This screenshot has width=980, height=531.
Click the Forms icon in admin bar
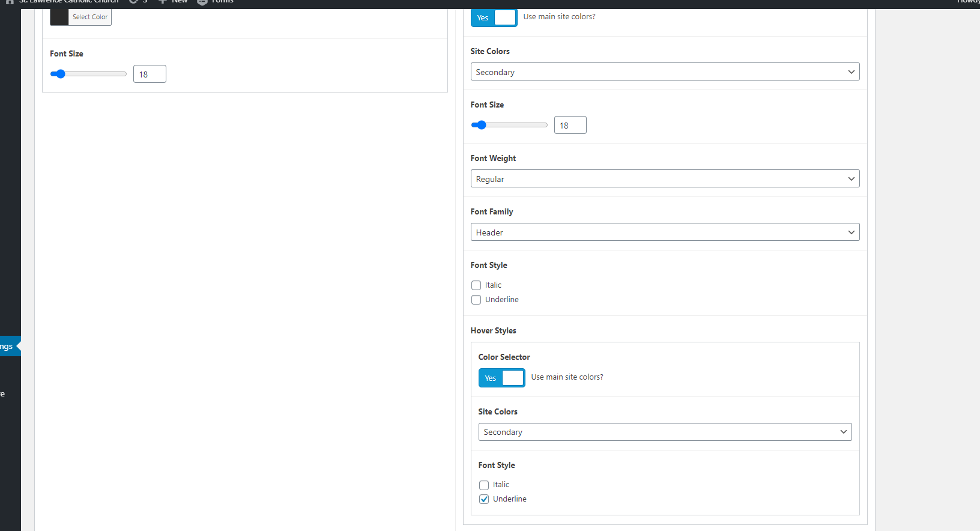point(202,2)
